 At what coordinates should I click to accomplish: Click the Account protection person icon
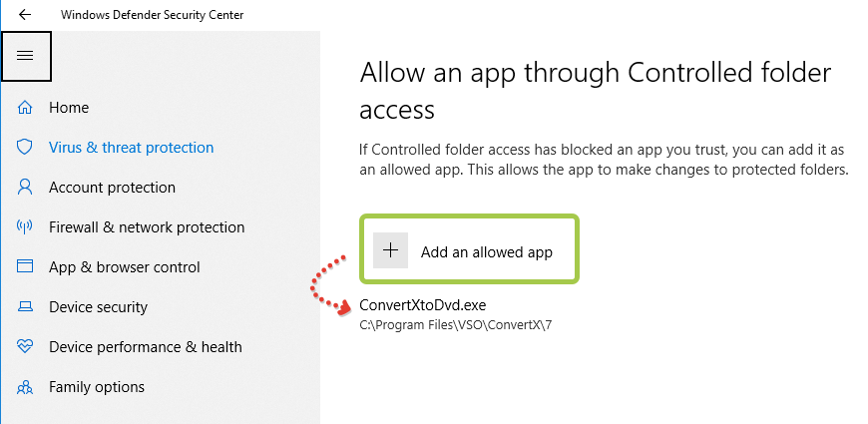(25, 188)
